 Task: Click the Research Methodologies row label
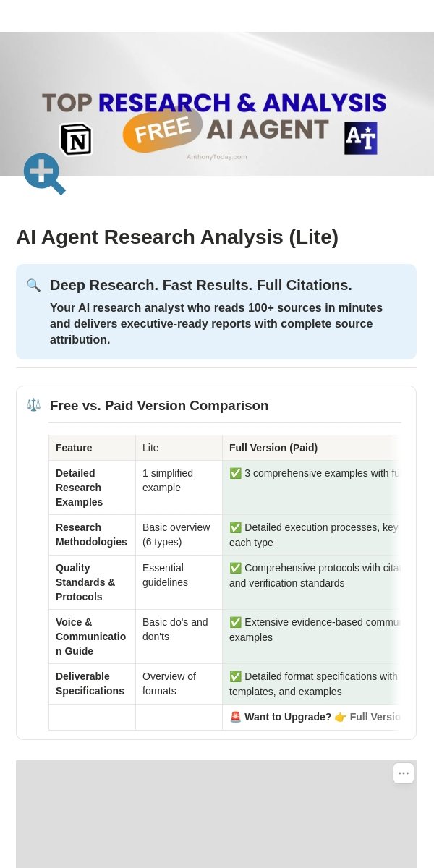pyautogui.click(x=91, y=535)
